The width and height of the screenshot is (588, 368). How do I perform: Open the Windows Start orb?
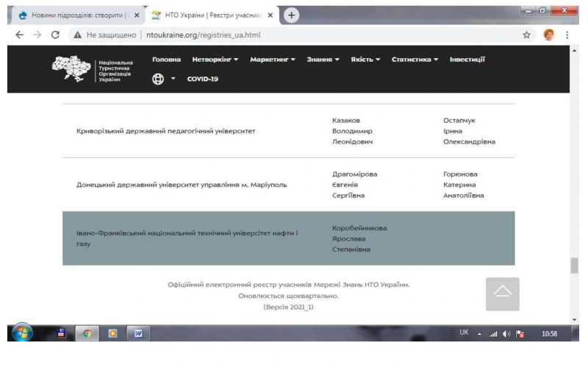(x=22, y=333)
